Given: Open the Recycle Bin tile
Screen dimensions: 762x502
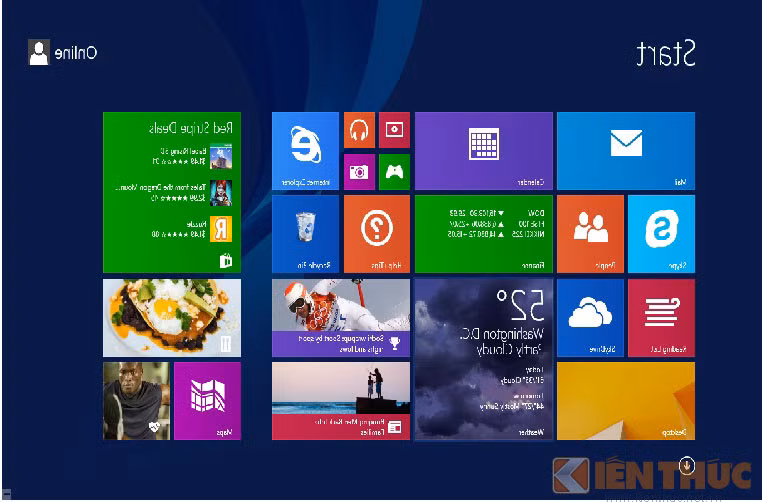Looking at the screenshot, I should click(x=305, y=233).
